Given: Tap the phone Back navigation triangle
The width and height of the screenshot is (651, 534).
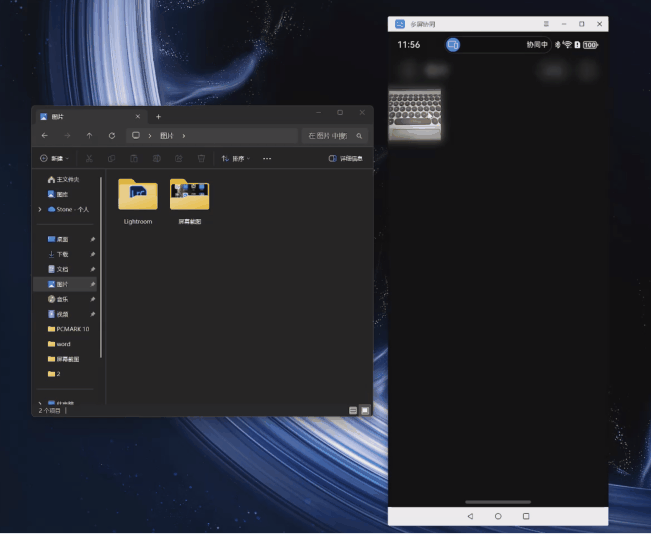Looking at the screenshot, I should (470, 516).
